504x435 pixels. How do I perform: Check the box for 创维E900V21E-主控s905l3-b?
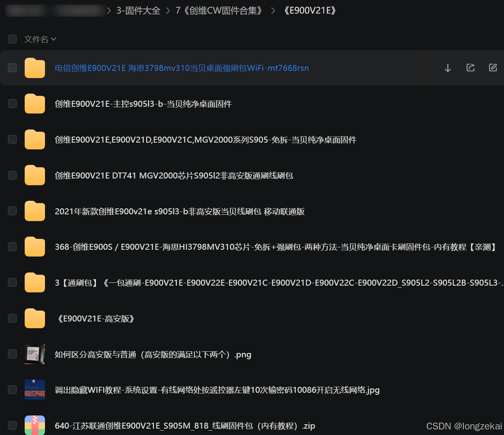(x=12, y=104)
